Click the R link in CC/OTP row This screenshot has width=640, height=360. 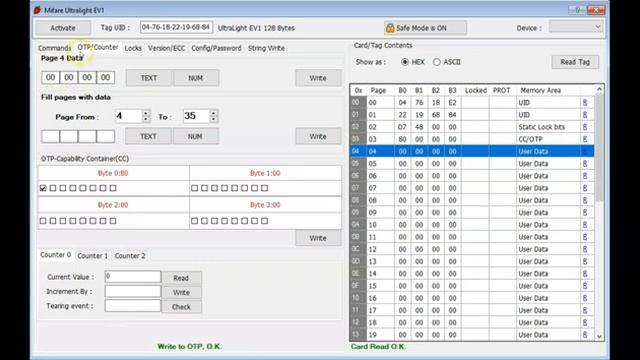pos(585,139)
